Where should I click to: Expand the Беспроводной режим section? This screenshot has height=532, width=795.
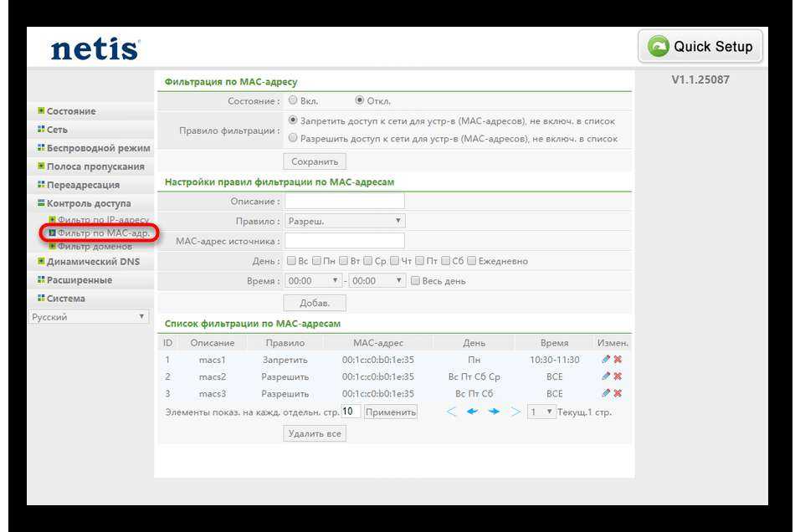coord(99,148)
